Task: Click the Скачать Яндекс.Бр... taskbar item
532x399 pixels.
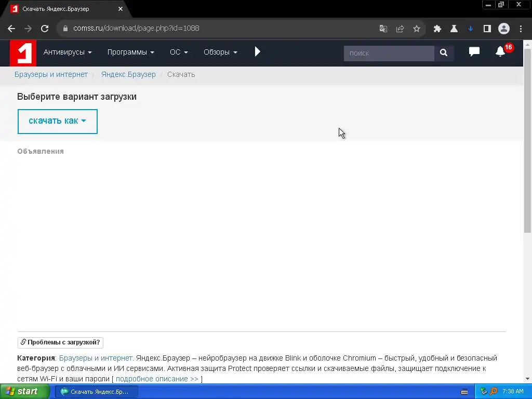Action: coord(96,392)
